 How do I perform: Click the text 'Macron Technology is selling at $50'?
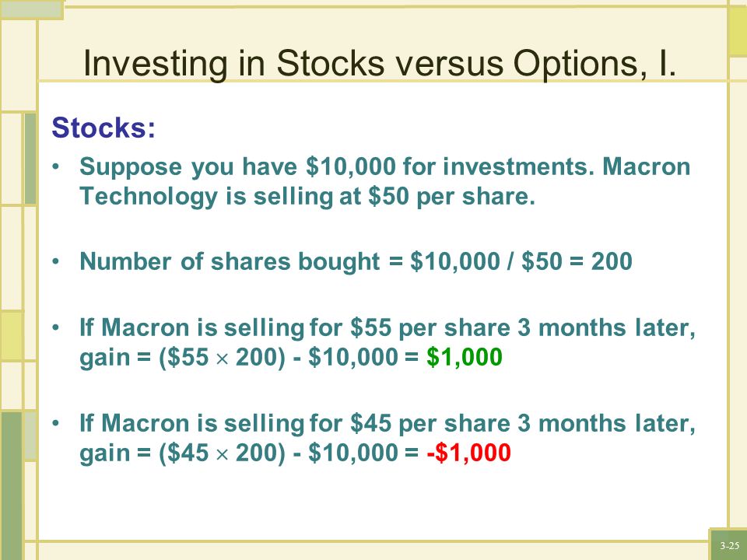pyautogui.click(x=385, y=181)
